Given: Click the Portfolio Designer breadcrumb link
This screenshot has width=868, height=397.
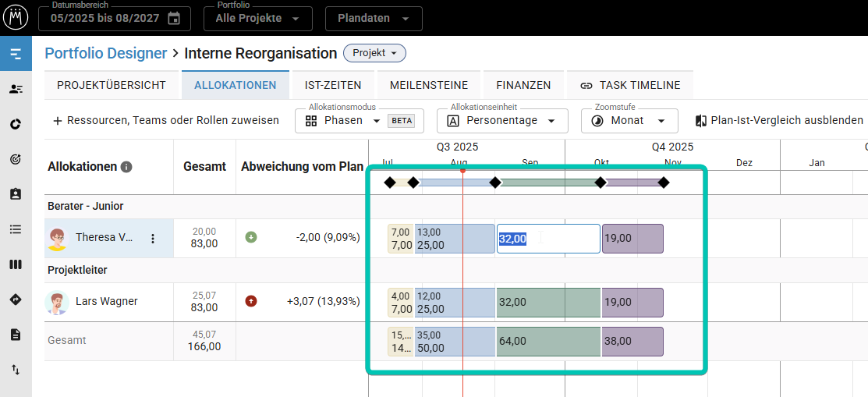Looking at the screenshot, I should (x=106, y=53).
